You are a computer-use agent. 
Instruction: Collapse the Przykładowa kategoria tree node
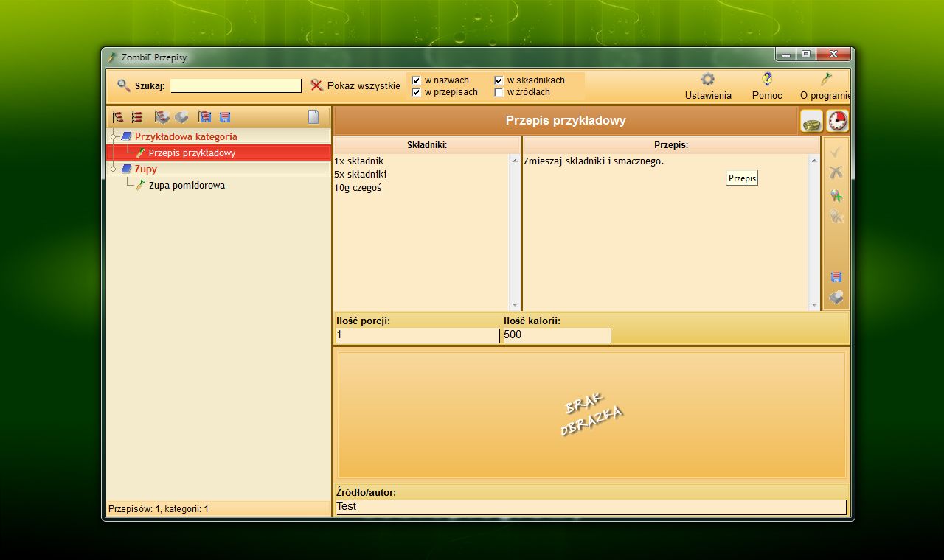(x=114, y=136)
